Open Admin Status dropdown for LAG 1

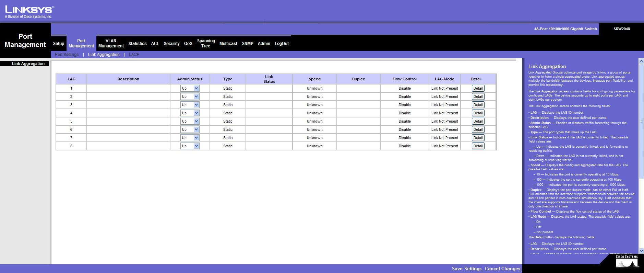point(190,88)
